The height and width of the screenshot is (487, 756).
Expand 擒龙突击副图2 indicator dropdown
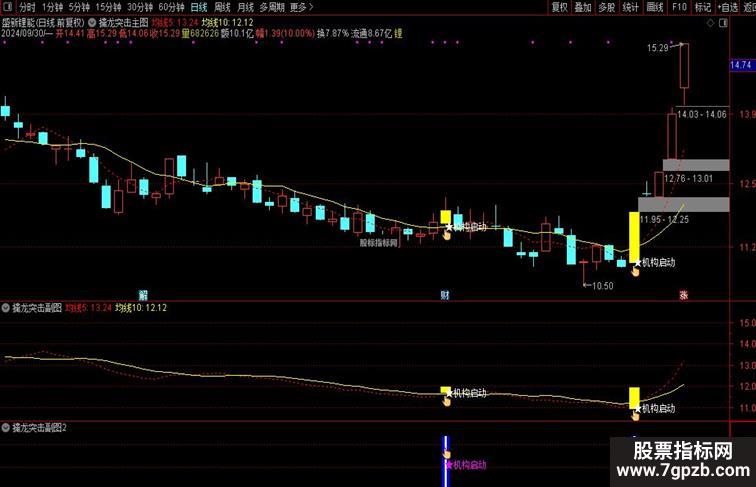coord(6,428)
